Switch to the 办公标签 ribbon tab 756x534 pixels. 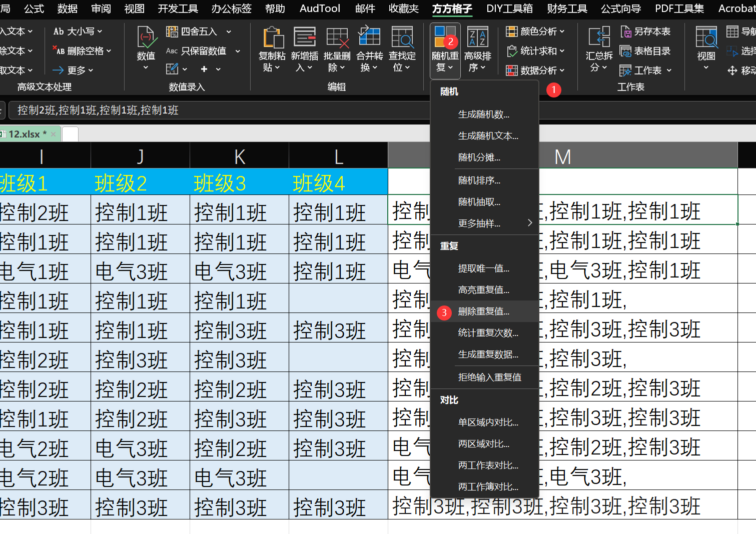tap(232, 8)
